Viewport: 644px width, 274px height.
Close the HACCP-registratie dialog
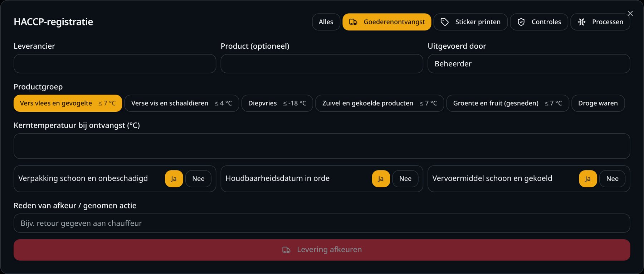tap(630, 13)
